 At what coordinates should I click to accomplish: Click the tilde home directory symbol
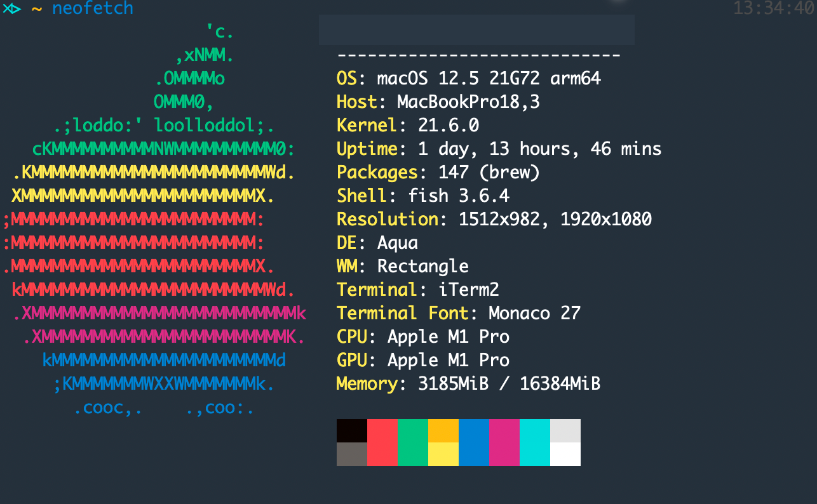coord(37,9)
